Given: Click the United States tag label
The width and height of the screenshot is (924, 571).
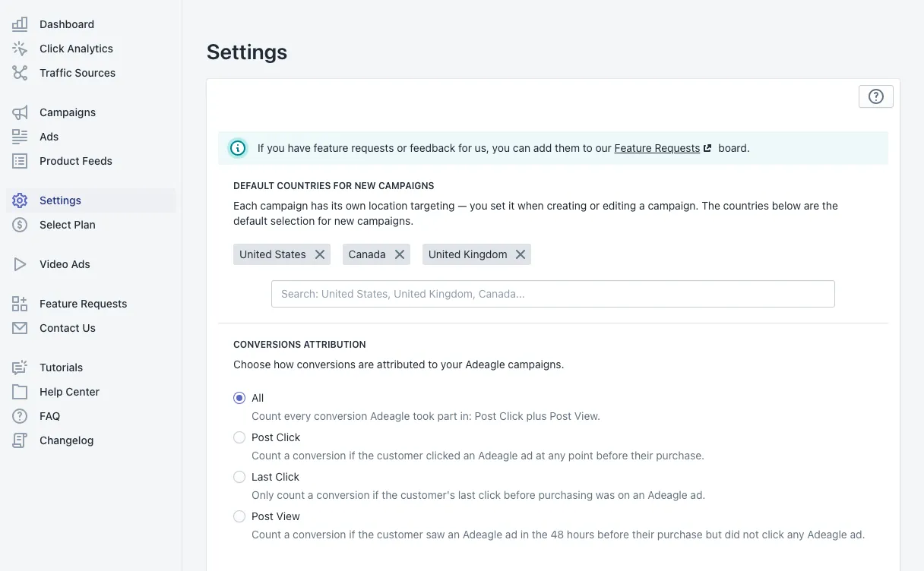Looking at the screenshot, I should coord(273,254).
